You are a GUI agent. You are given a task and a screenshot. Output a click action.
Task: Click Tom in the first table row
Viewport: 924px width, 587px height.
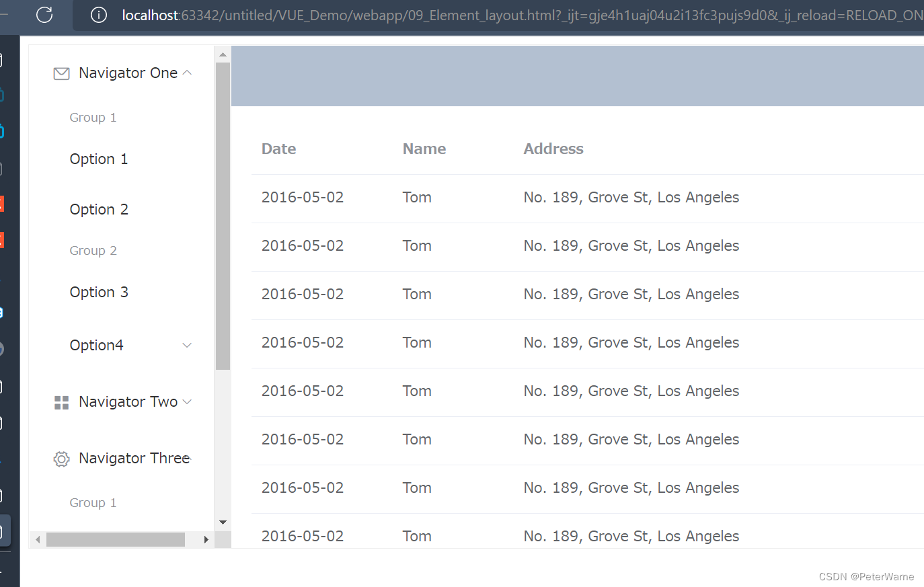coord(417,197)
